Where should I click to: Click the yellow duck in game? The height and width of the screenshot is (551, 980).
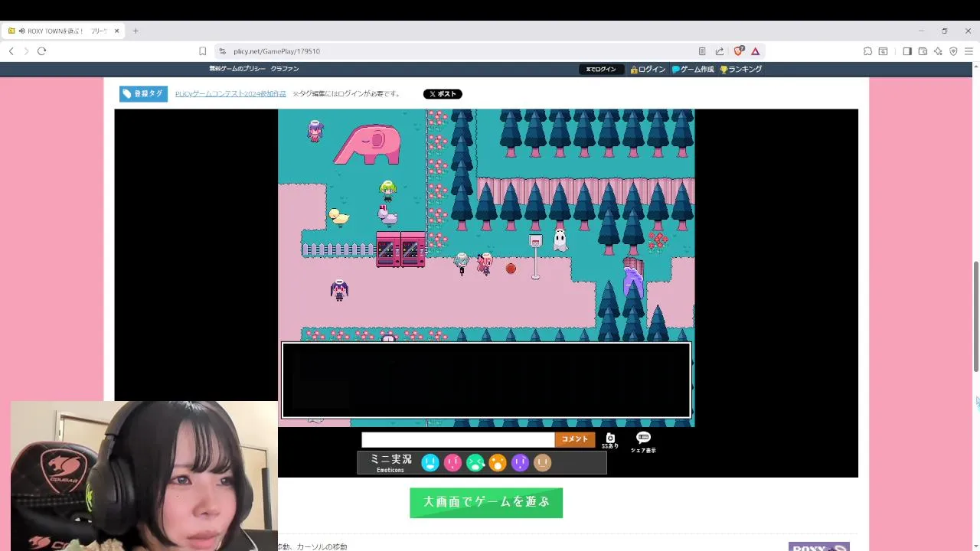[338, 217]
